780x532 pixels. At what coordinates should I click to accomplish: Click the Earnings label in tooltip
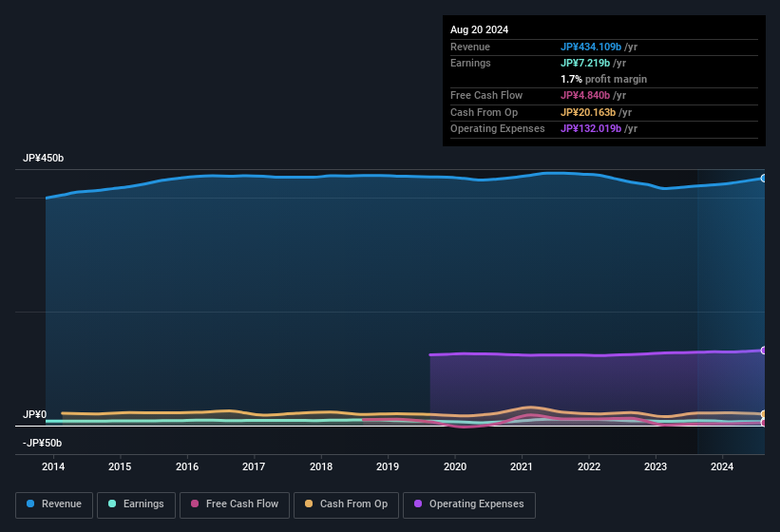point(470,63)
